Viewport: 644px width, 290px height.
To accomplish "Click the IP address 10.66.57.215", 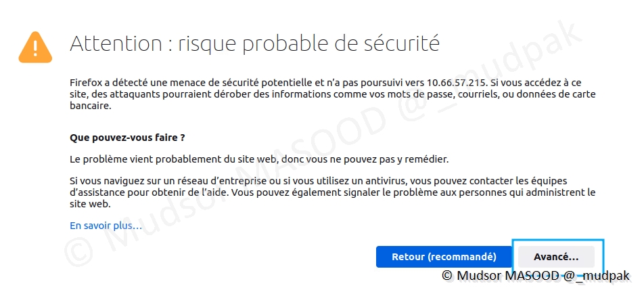I will tap(449, 82).
